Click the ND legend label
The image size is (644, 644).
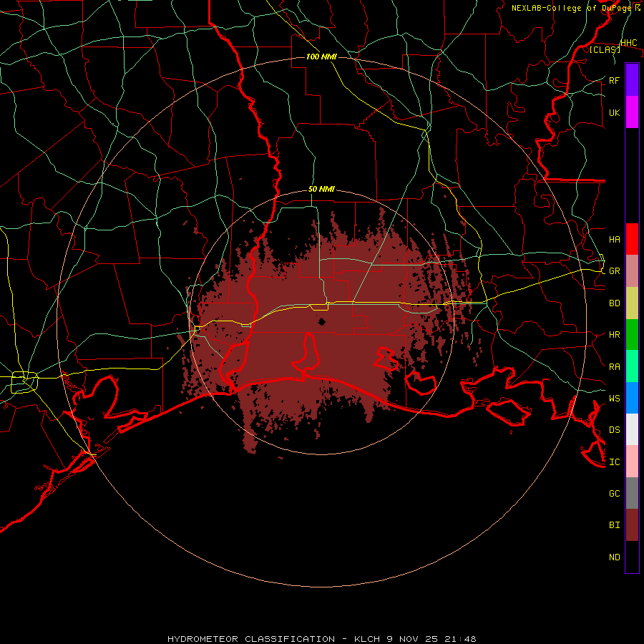click(614, 557)
